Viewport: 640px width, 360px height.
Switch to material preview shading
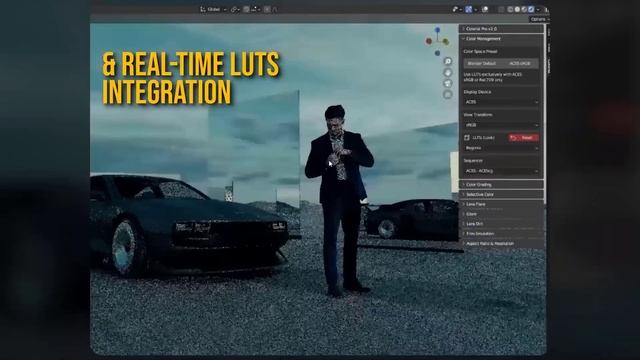click(x=524, y=9)
